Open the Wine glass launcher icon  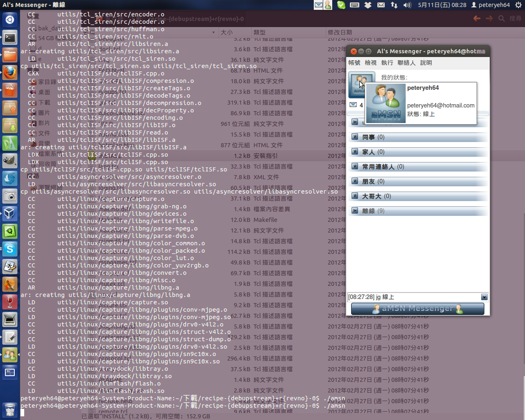(10, 302)
